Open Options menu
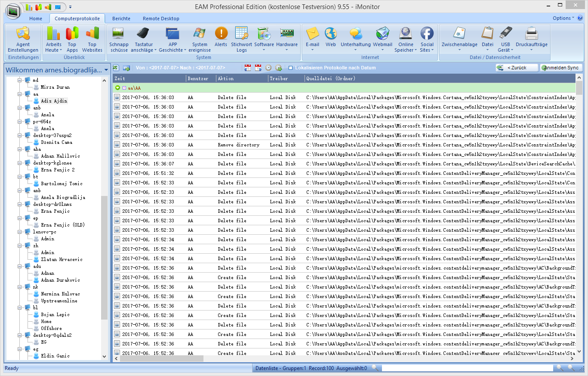This screenshot has width=588, height=376. (563, 18)
